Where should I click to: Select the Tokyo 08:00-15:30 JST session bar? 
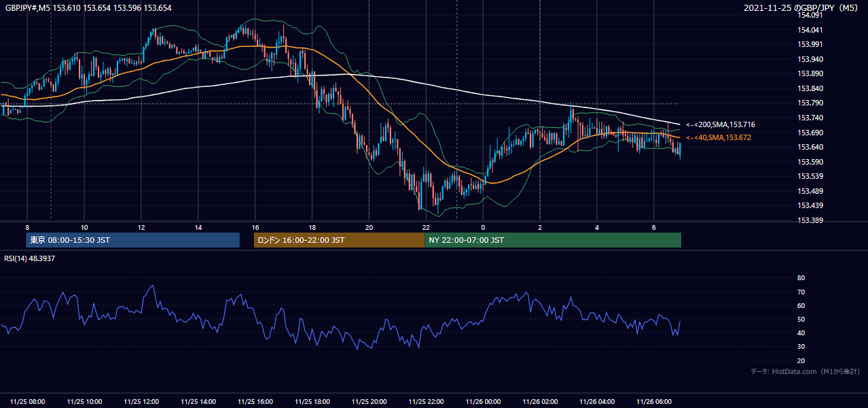click(132, 240)
